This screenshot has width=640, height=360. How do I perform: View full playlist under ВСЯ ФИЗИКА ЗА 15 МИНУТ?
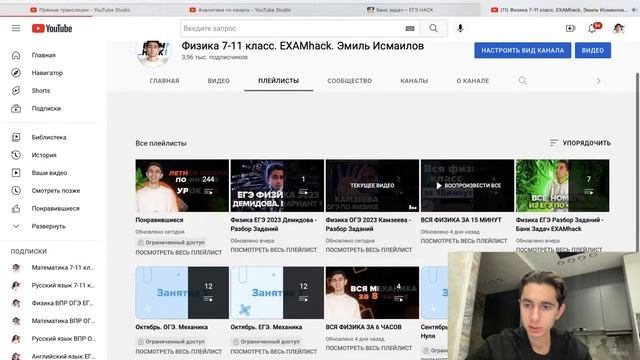464,241
